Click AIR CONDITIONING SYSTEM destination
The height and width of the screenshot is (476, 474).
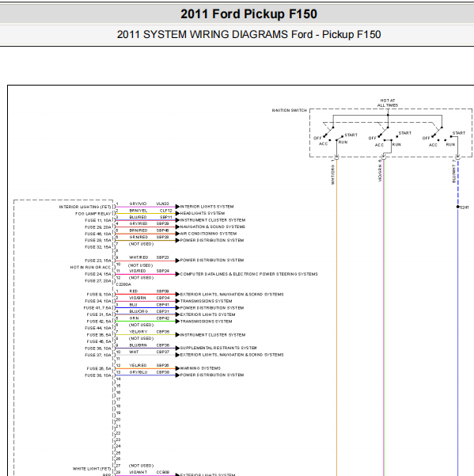[208, 234]
